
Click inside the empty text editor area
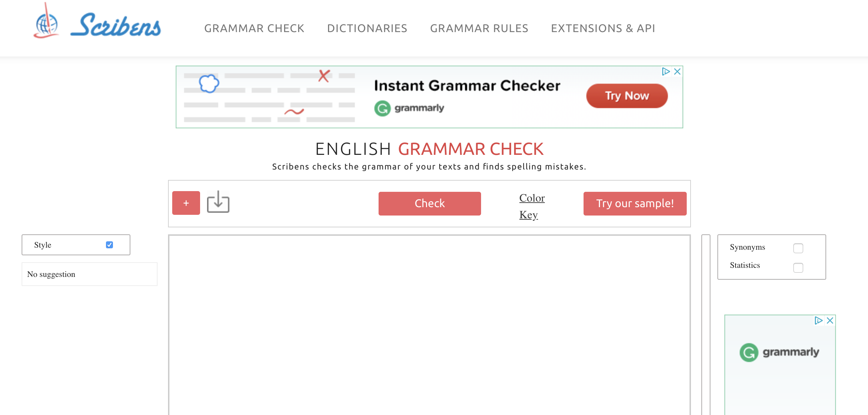tap(429, 324)
